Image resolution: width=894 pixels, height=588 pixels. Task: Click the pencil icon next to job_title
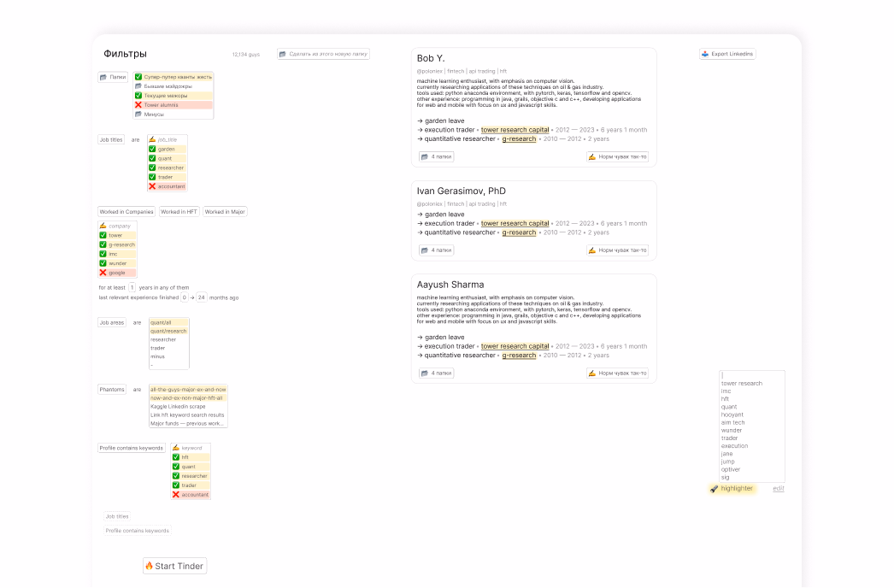tap(152, 139)
